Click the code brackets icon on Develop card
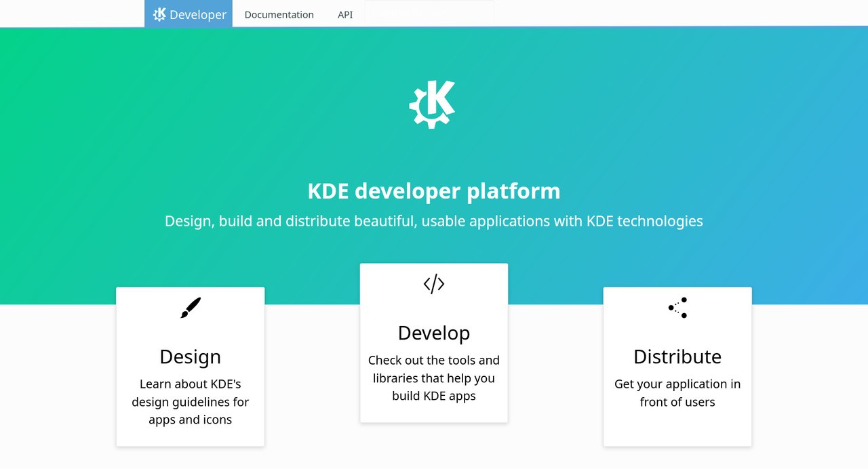This screenshot has height=469, width=868. (434, 284)
